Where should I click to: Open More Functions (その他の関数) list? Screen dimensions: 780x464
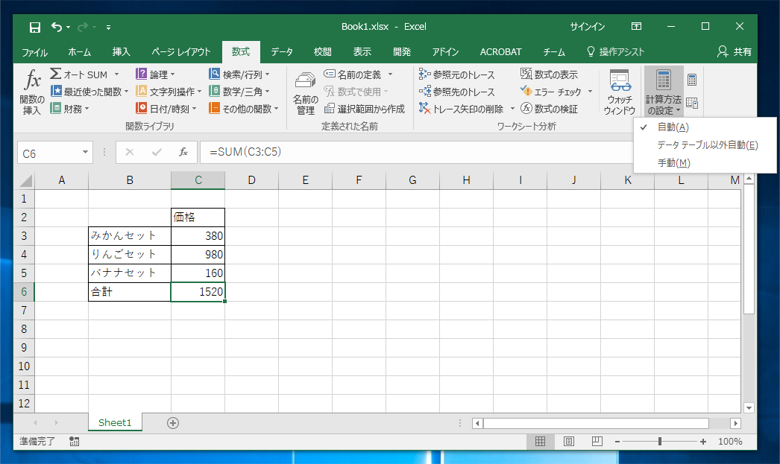click(244, 108)
